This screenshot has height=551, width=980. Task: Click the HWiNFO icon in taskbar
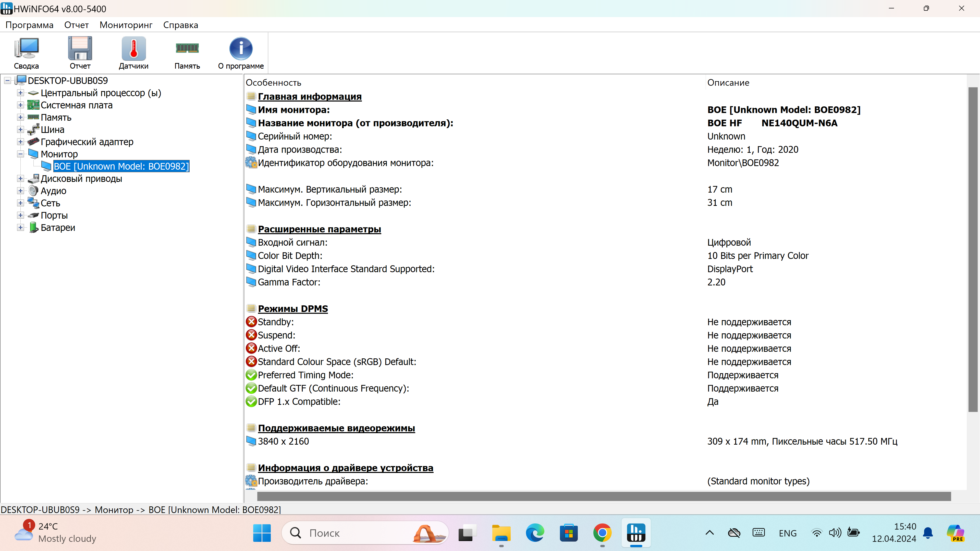[x=636, y=533]
